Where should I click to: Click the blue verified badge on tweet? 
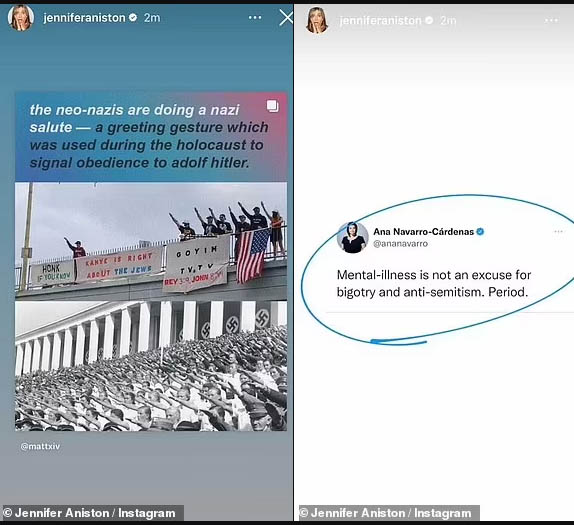tap(480, 231)
